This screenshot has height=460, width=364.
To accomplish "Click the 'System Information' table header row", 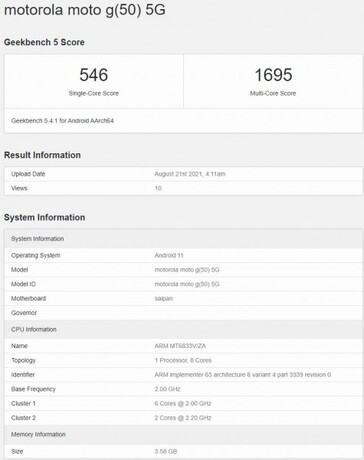I will click(x=183, y=239).
